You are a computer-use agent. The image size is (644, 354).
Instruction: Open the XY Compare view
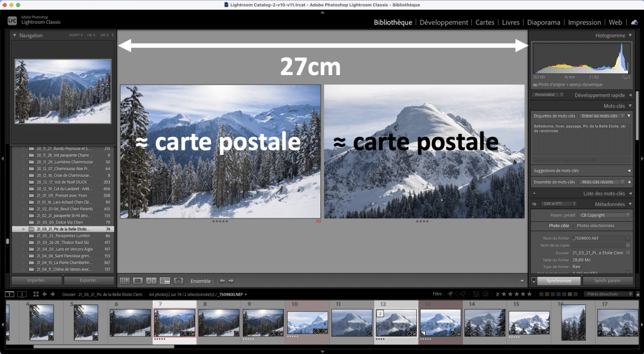coord(151,281)
